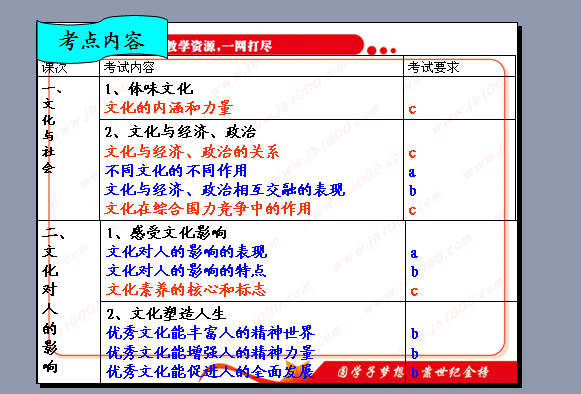The width and height of the screenshot is (581, 394).
Task: Select the 考试要求 column header
Action: pos(433,67)
